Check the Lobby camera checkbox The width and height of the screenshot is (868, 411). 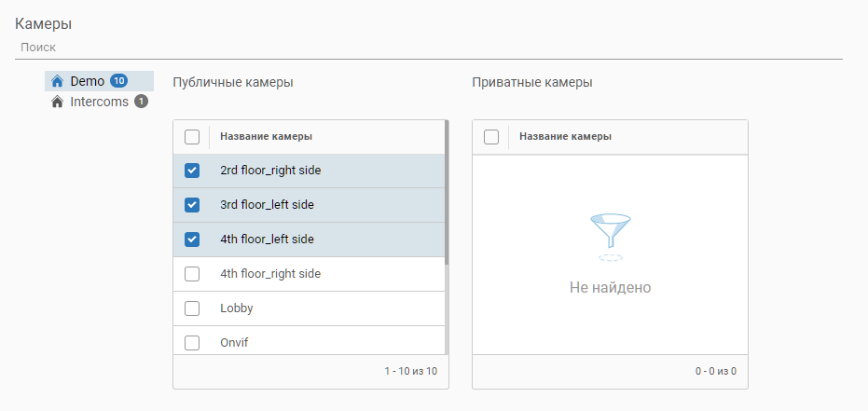pyautogui.click(x=192, y=308)
